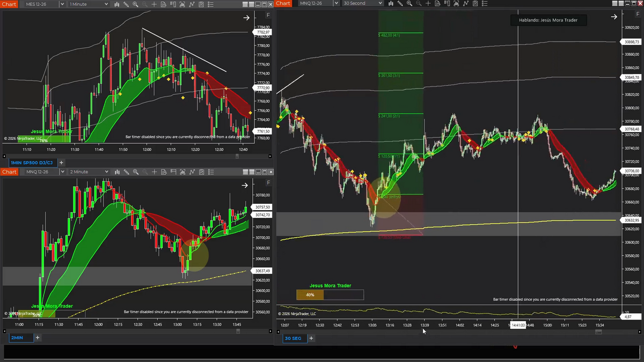The height and width of the screenshot is (362, 644).
Task: Add new tab beside 1MIN SP500 DJ/CJ tab
Action: pos(61,162)
